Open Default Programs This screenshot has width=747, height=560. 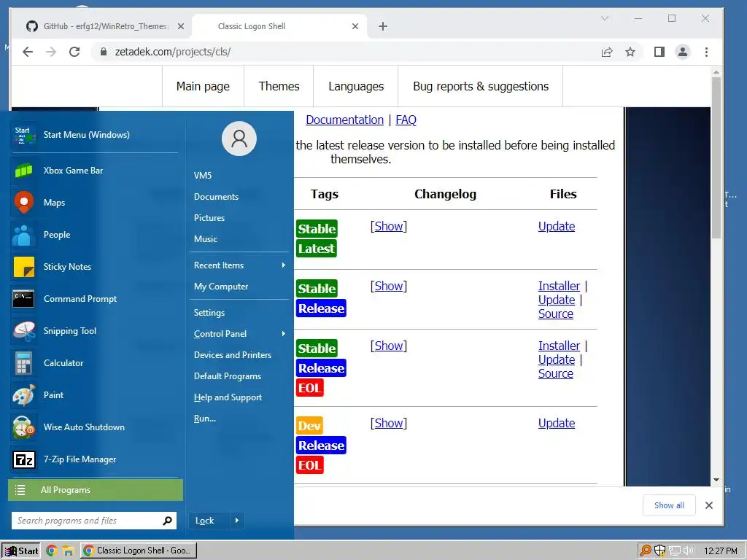[x=228, y=376]
